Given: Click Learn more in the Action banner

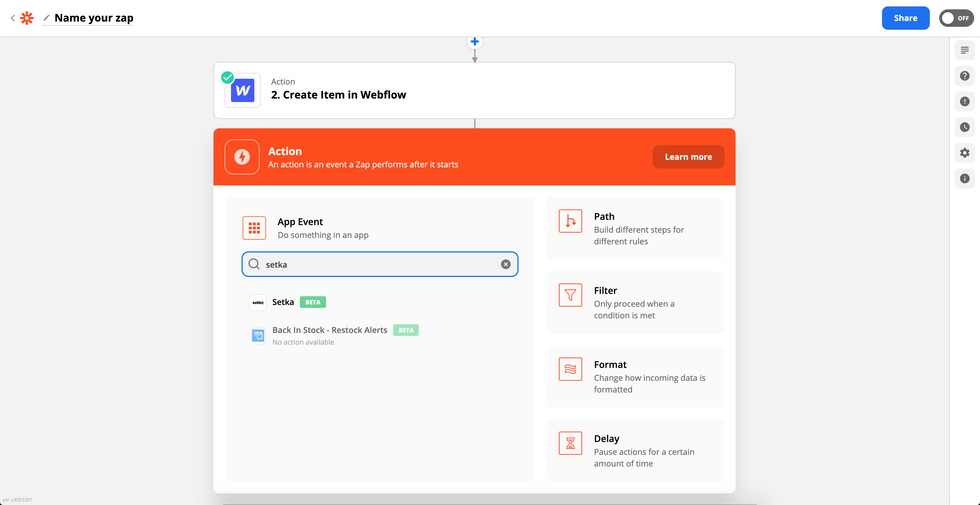Looking at the screenshot, I should click(x=688, y=157).
